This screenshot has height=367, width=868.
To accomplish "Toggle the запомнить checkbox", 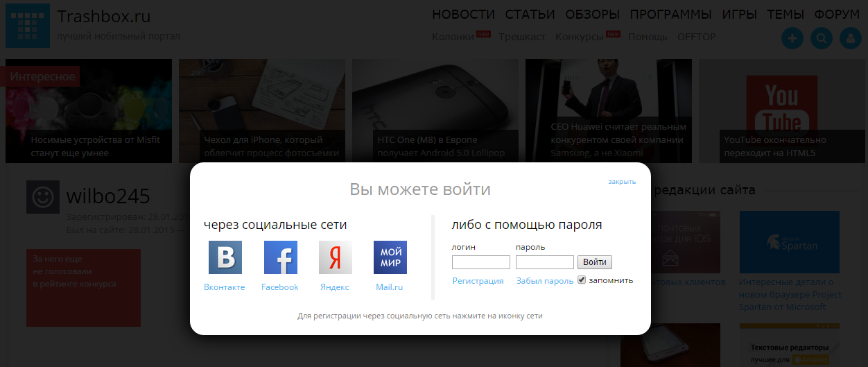I will point(582,280).
